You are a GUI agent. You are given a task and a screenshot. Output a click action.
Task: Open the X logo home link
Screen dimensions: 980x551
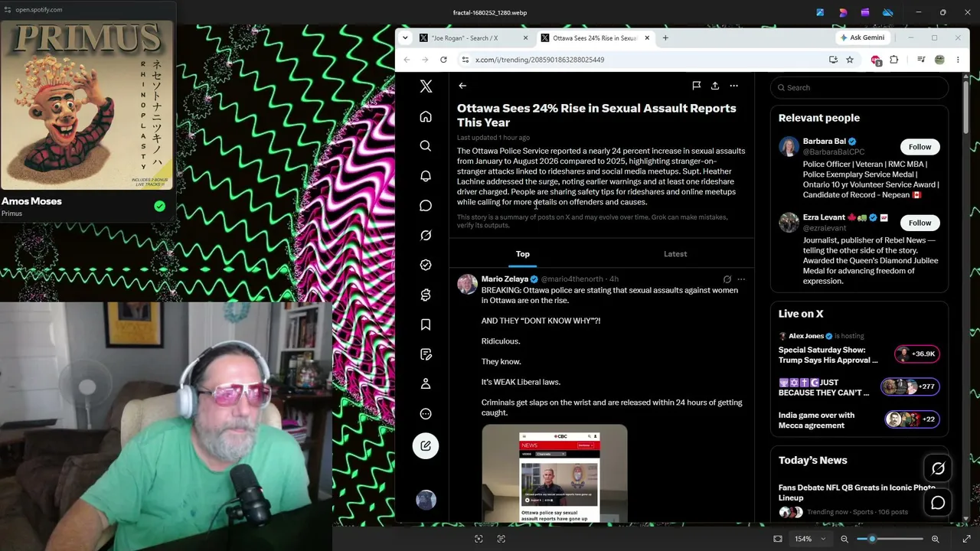coord(426,86)
